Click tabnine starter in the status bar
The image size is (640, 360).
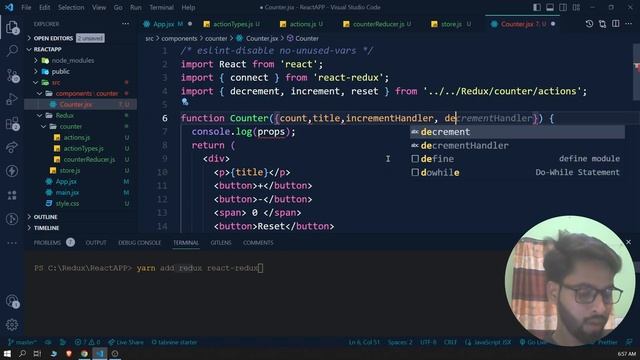pos(174,342)
